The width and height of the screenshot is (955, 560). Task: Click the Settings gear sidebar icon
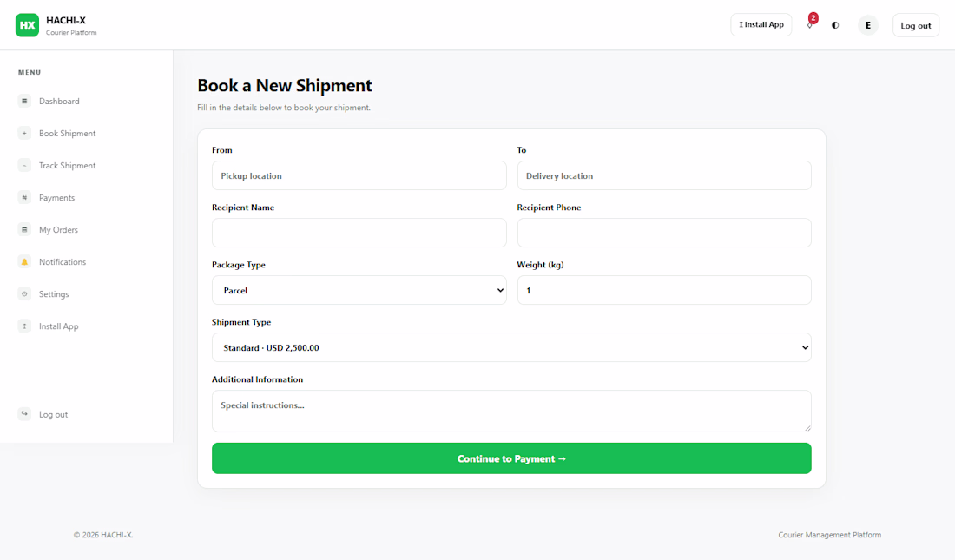[x=24, y=293]
